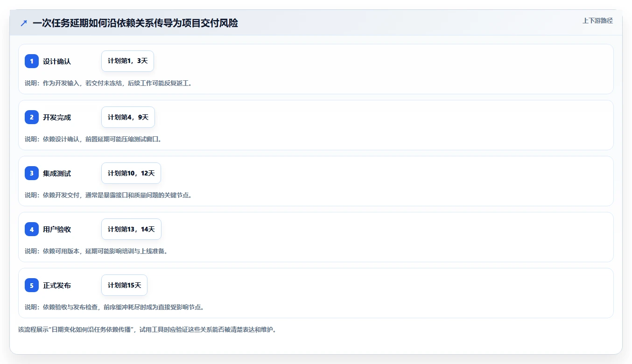
Task: Select the step 3 number badge
Action: point(32,173)
